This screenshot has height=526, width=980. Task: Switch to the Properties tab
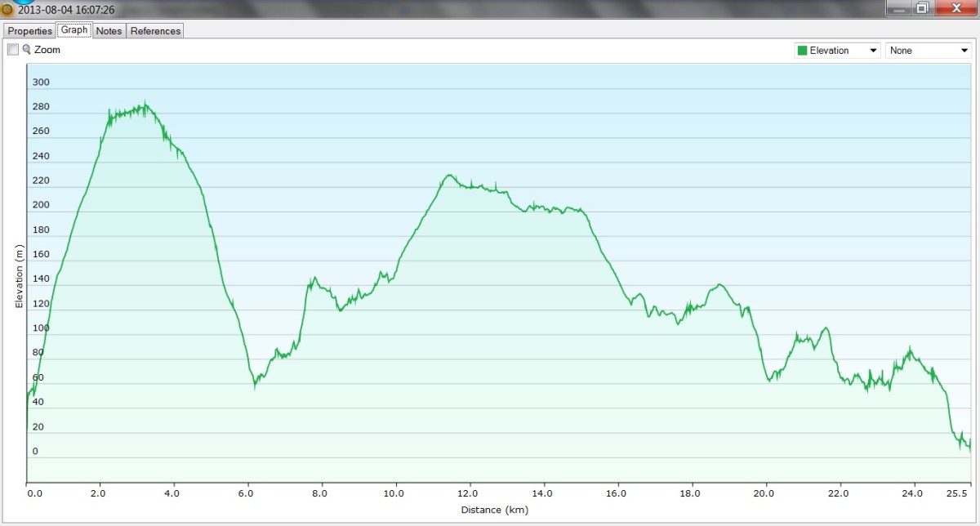click(30, 31)
